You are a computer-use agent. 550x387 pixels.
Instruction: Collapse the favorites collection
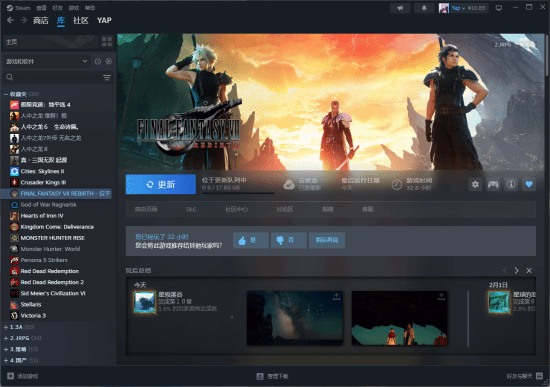point(6,94)
